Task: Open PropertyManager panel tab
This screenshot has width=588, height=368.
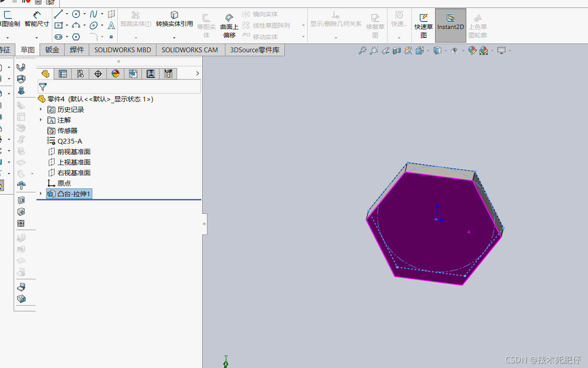Action: [x=63, y=74]
